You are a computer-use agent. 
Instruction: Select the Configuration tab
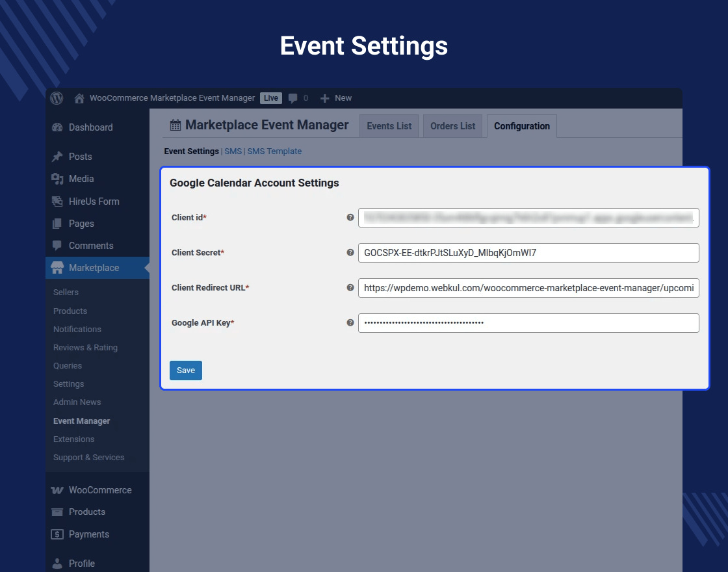(x=522, y=126)
